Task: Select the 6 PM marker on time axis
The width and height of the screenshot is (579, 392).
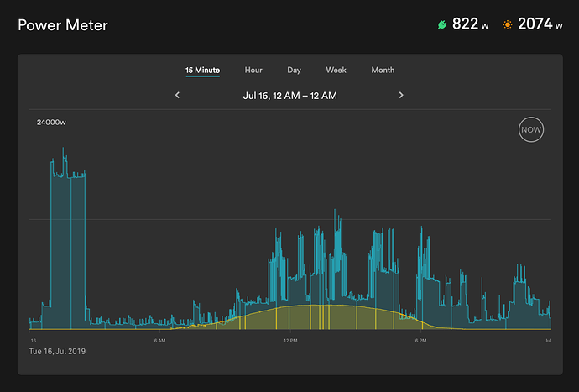Action: [x=420, y=341]
